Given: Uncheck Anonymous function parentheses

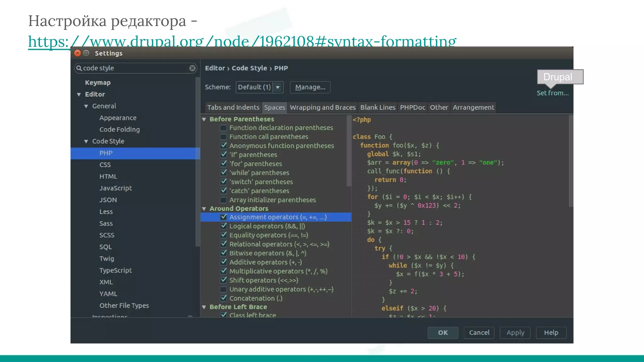Looking at the screenshot, I should pyautogui.click(x=223, y=146).
